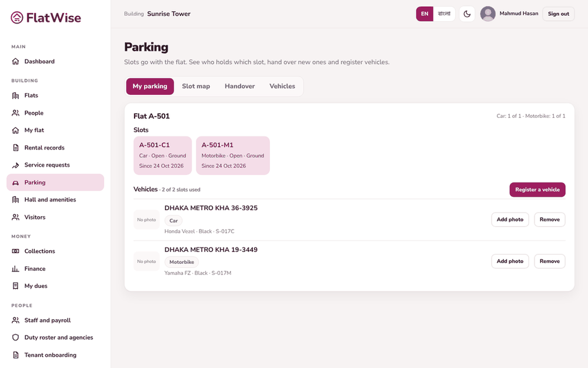Select the My parking tab
The image size is (588, 368).
(x=150, y=87)
